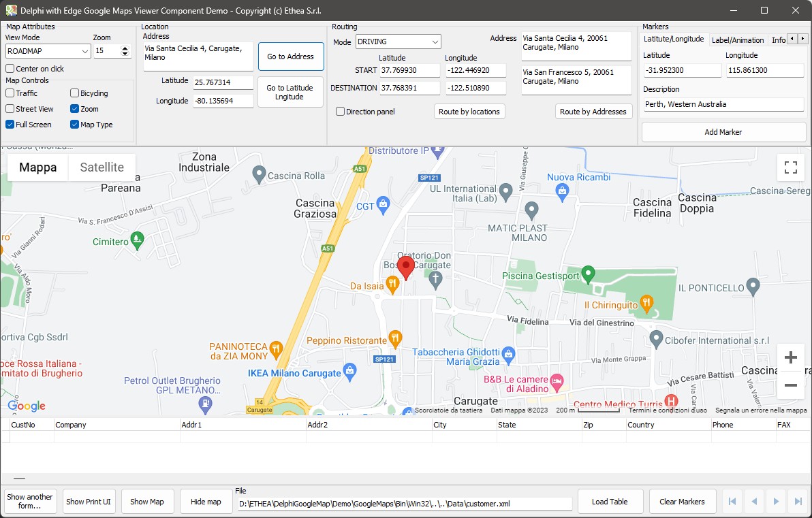Zoom out with the map minus button
The height and width of the screenshot is (518, 812).
tap(790, 385)
